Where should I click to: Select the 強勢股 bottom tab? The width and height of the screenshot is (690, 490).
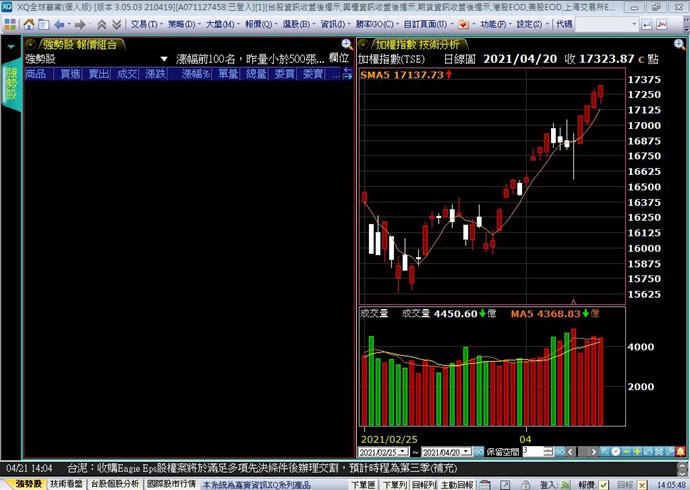click(x=27, y=484)
